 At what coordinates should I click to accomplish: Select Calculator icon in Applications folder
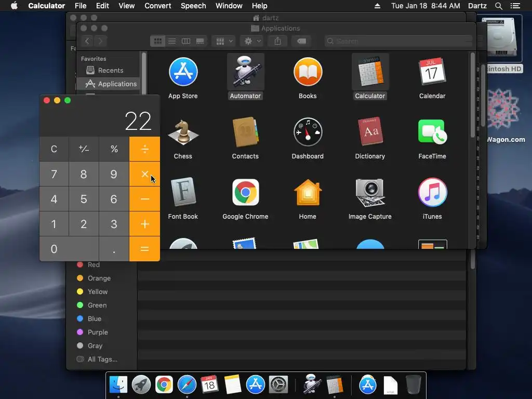coord(370,72)
